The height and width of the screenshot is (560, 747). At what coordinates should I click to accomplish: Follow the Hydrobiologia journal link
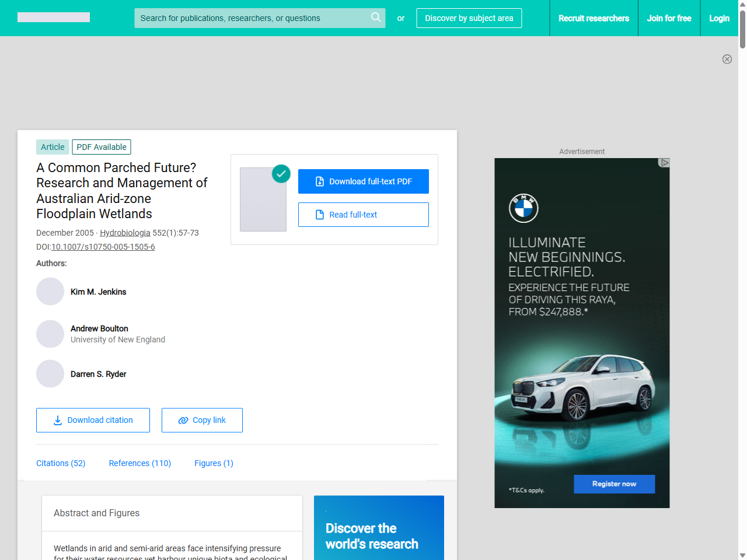[x=125, y=233]
